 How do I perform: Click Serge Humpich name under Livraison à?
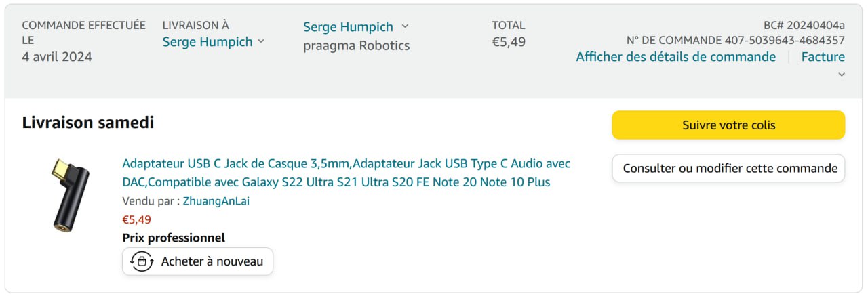pyautogui.click(x=207, y=42)
